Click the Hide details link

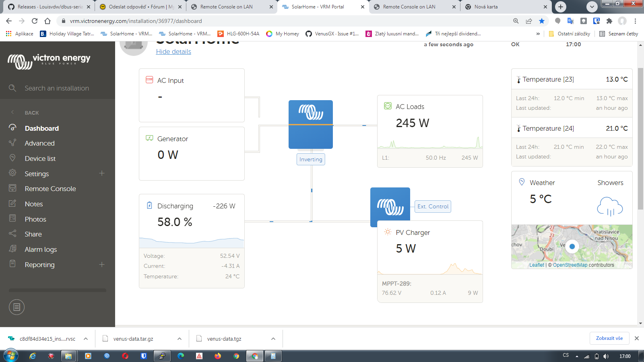(173, 51)
